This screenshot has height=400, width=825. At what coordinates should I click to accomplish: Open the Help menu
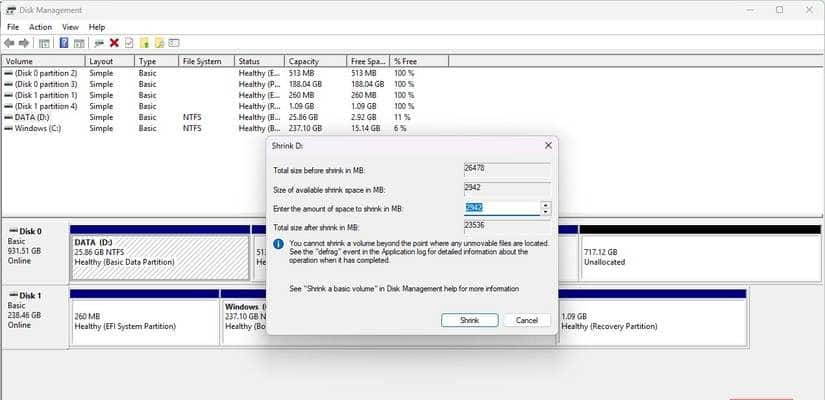click(97, 27)
